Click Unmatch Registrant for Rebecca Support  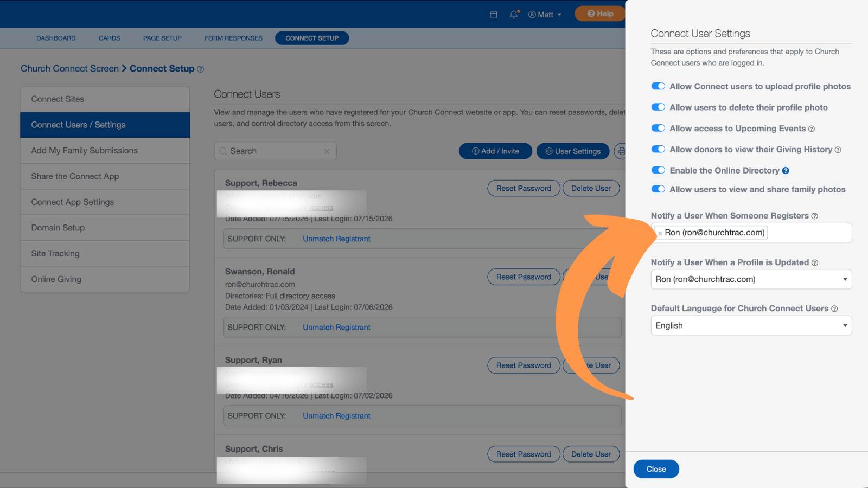click(x=336, y=239)
